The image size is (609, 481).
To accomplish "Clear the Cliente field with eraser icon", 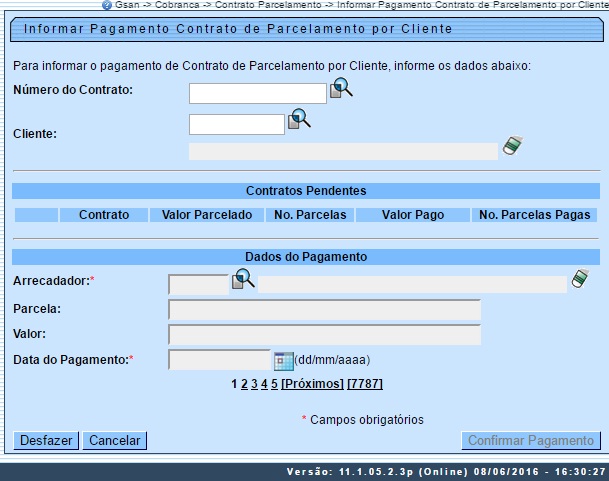I will point(513,146).
